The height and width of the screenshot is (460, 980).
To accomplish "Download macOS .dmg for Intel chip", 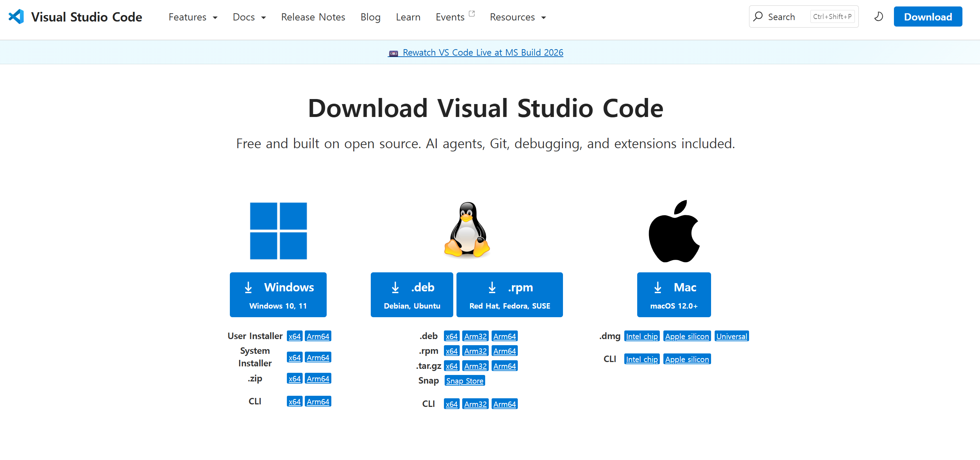I will (x=642, y=336).
